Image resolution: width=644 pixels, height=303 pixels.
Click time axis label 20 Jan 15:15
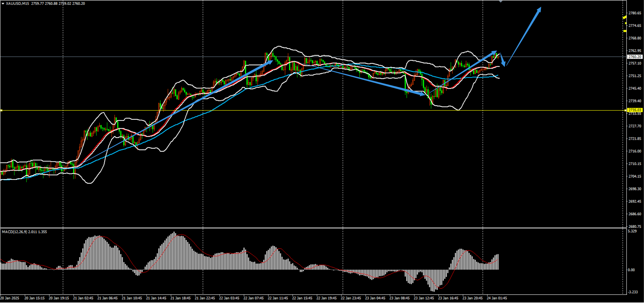(34, 298)
